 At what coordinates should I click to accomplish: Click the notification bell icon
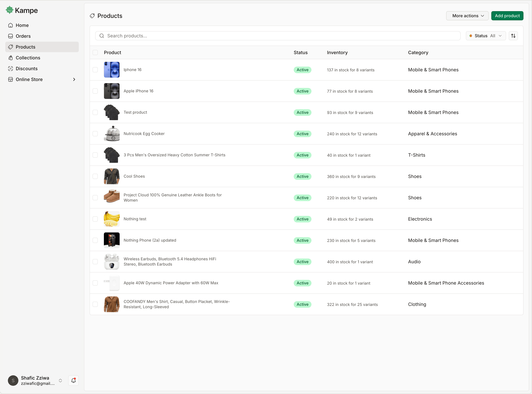tap(74, 380)
